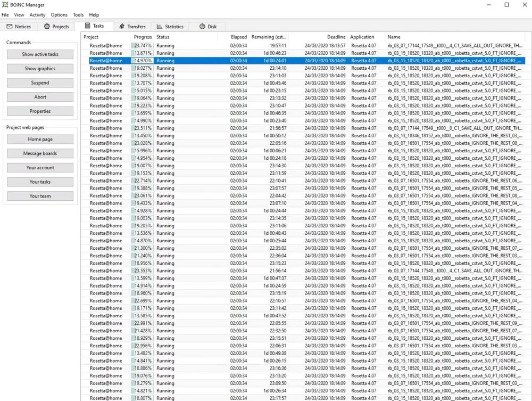
Task: Click the 23.511% progress bar
Action: coord(142,128)
